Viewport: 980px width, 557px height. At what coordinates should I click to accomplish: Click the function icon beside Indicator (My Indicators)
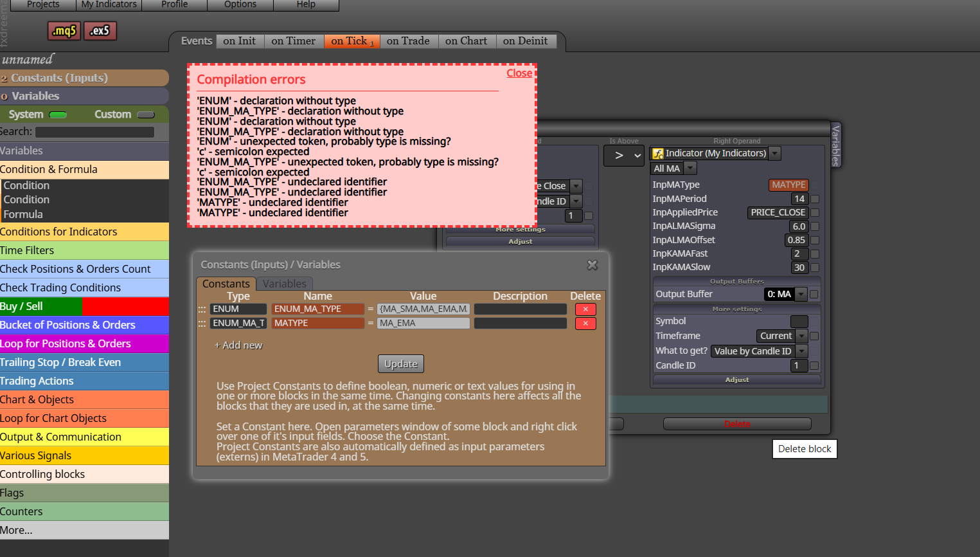point(658,154)
